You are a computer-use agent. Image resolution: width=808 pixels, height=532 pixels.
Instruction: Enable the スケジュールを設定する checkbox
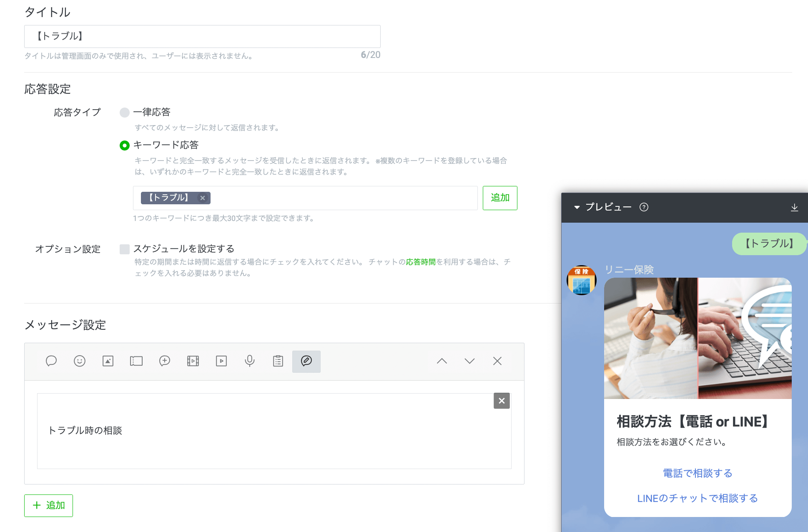click(124, 249)
